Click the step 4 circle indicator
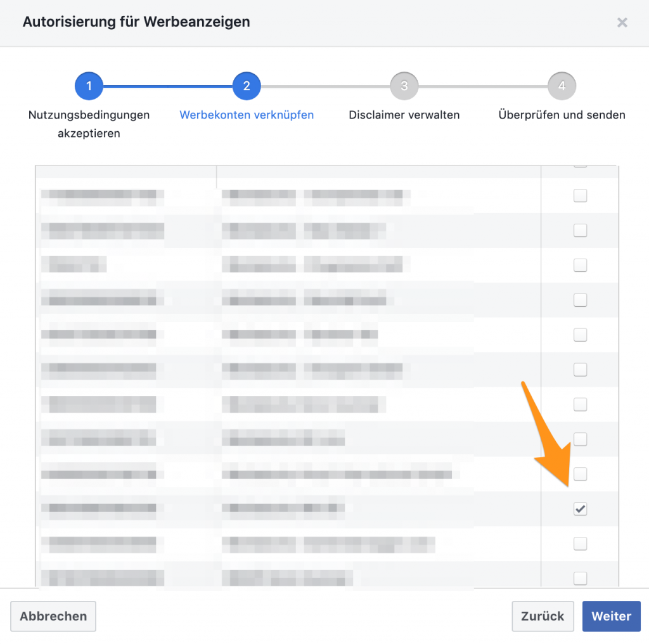649x644 pixels. (562, 86)
